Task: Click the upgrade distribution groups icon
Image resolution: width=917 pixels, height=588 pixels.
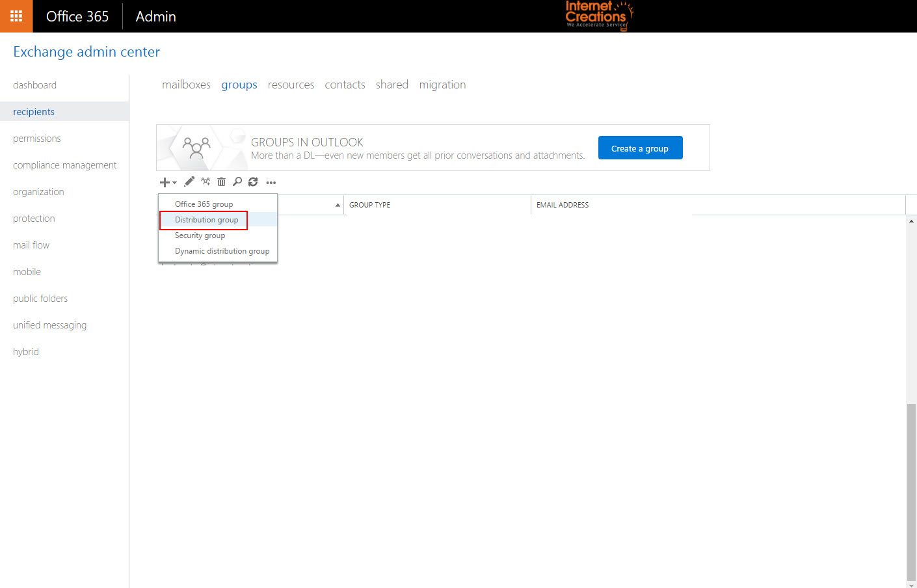Action: [206, 181]
